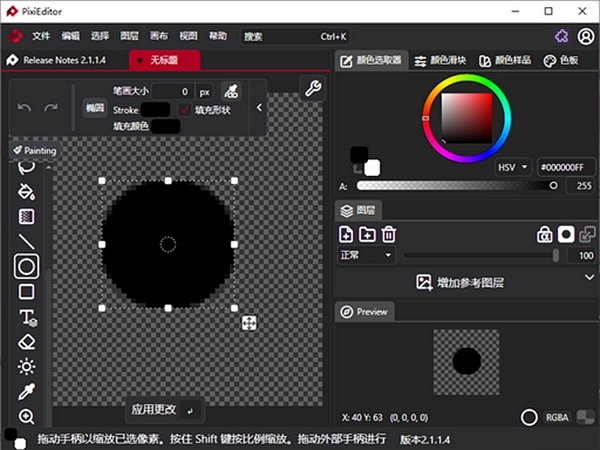Screen dimensions: 600x450
Task: Click the layer opacity slider handle
Action: click(556, 255)
